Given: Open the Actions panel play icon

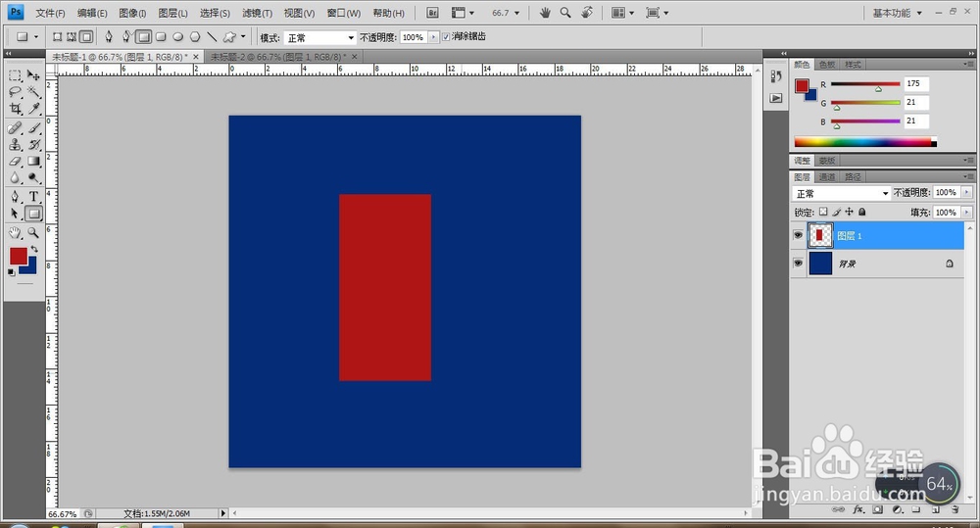Looking at the screenshot, I should coord(776,98).
